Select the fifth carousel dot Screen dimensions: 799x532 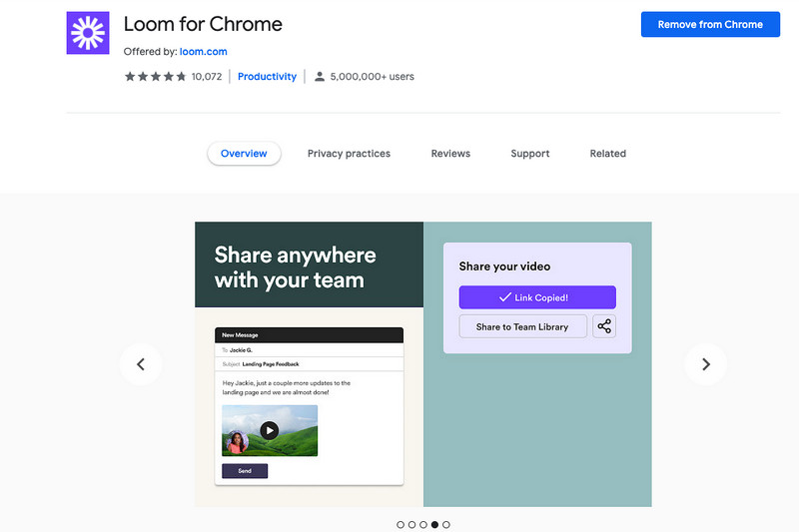click(x=446, y=524)
